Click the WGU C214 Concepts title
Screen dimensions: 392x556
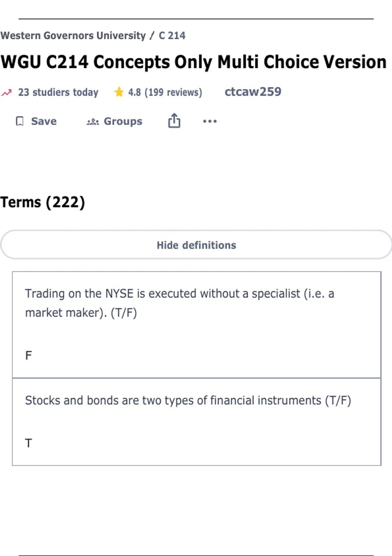[x=193, y=62]
